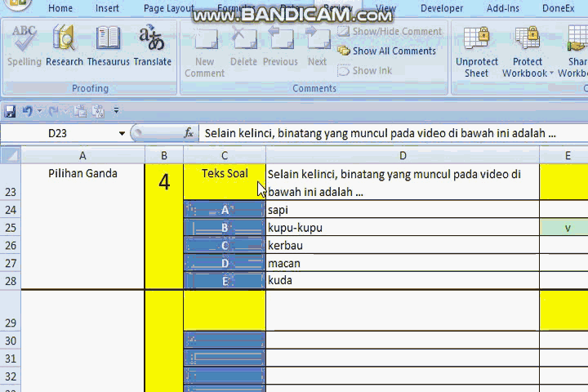Click Show/Hide Comment
This screenshot has width=588, height=392.
point(390,31)
